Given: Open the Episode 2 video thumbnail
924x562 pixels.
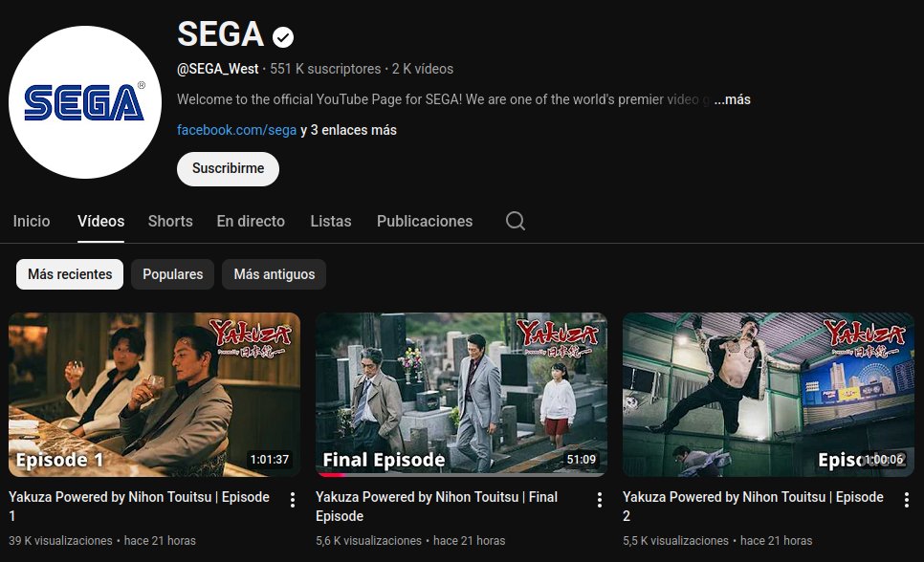Looking at the screenshot, I should [768, 394].
